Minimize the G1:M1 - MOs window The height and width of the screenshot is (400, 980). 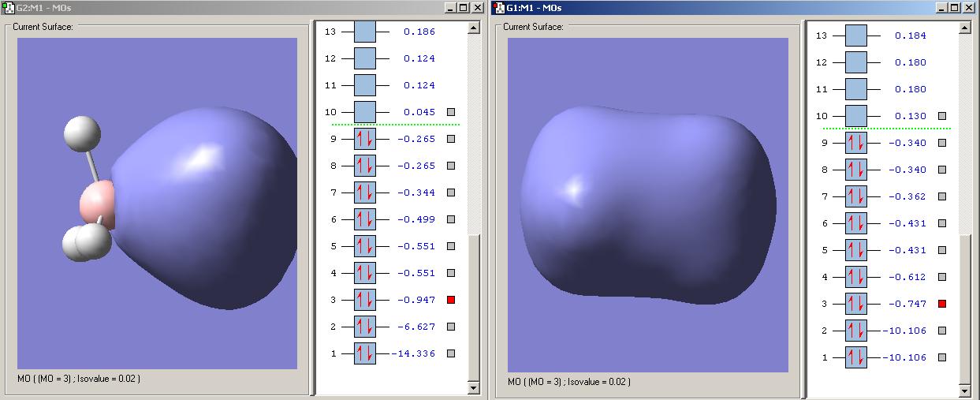(x=942, y=7)
